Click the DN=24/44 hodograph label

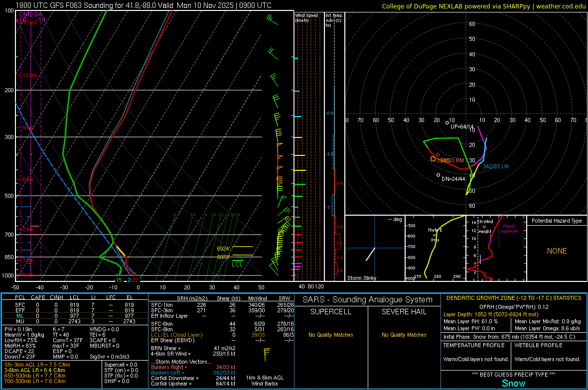(x=453, y=179)
